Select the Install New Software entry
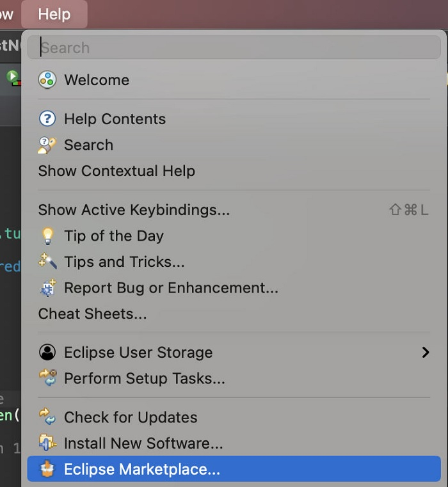 tap(143, 443)
